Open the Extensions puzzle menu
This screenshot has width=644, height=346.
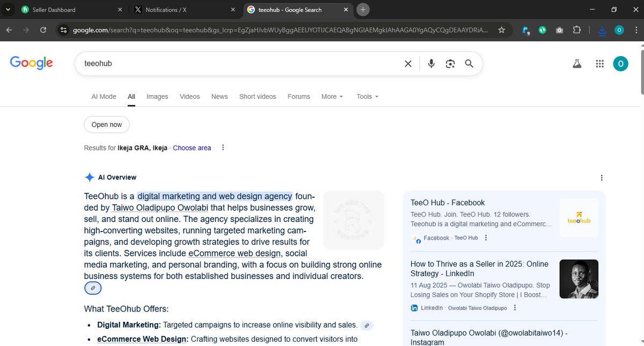point(577,30)
